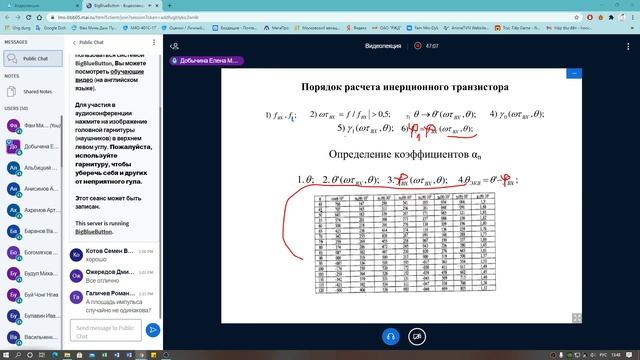Viewport: 640px width, 360px height.
Task: Go back in the browser
Action: click(7, 18)
